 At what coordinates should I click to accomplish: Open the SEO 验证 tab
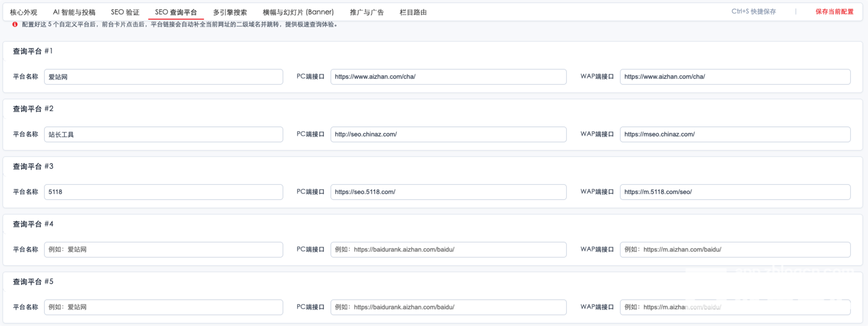125,12
